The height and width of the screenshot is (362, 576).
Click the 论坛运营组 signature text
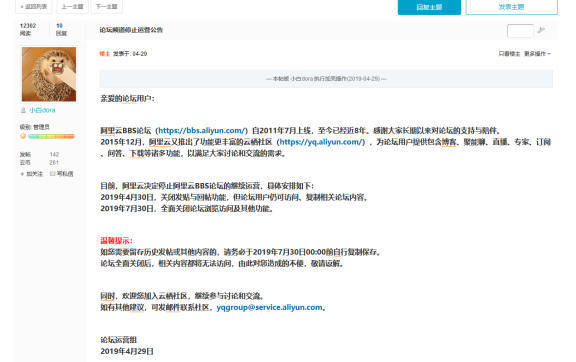pos(119,340)
